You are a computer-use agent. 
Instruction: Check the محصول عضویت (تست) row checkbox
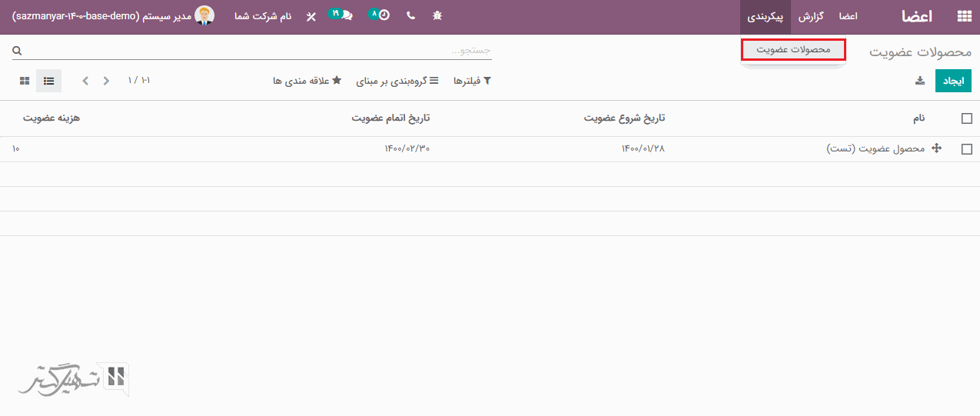(x=967, y=149)
